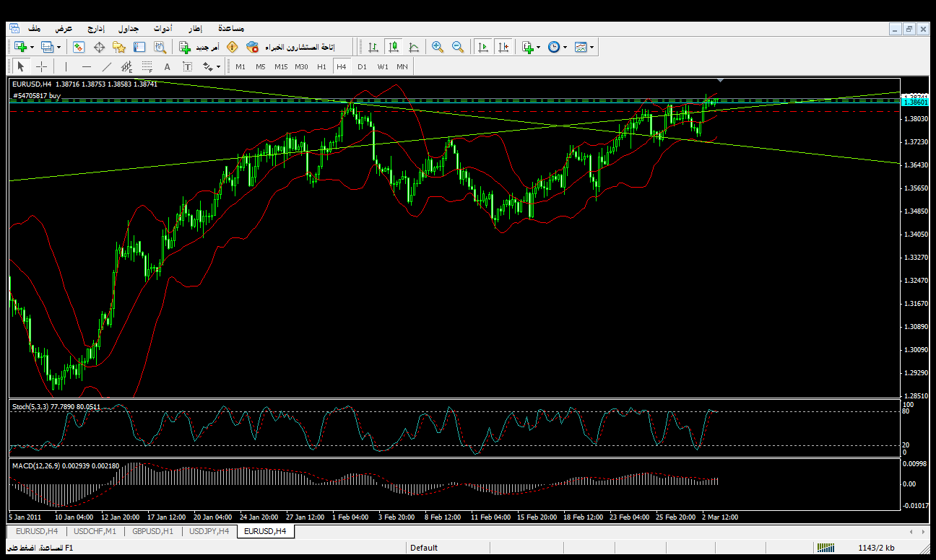Expand the profiles dropdown arrow

click(x=59, y=47)
